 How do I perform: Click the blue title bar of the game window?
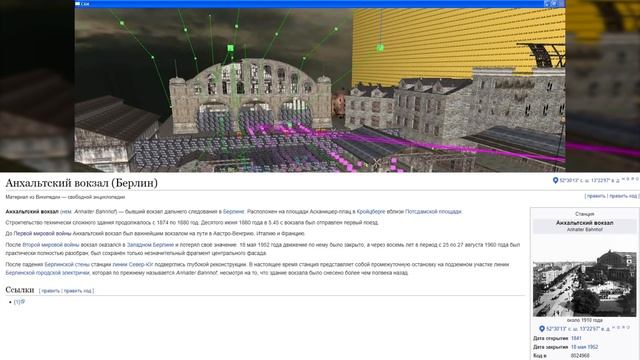[320, 4]
